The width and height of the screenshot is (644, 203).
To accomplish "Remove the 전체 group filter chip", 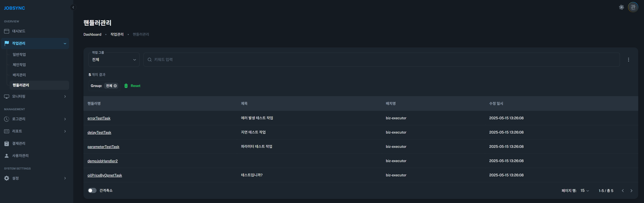I will pos(115,86).
